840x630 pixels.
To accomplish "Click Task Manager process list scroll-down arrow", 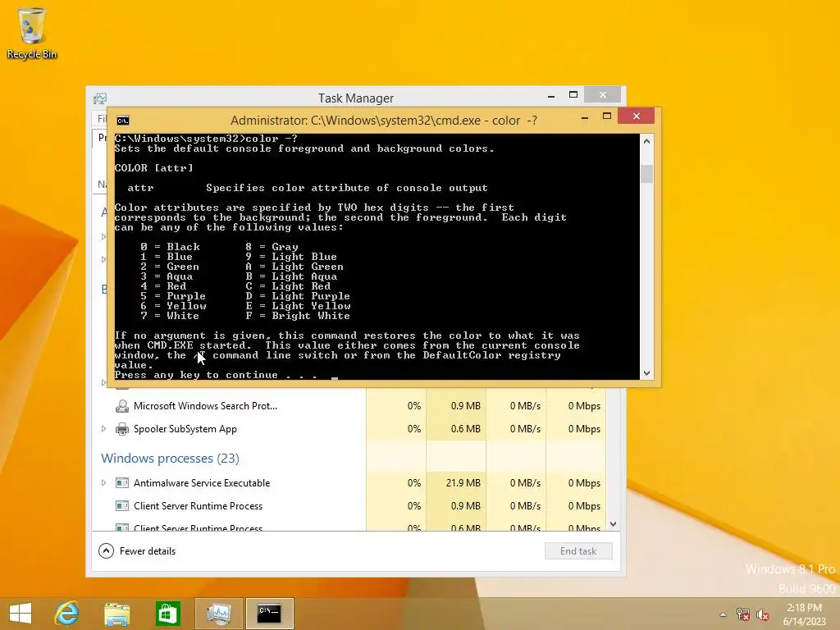I will pyautogui.click(x=614, y=524).
